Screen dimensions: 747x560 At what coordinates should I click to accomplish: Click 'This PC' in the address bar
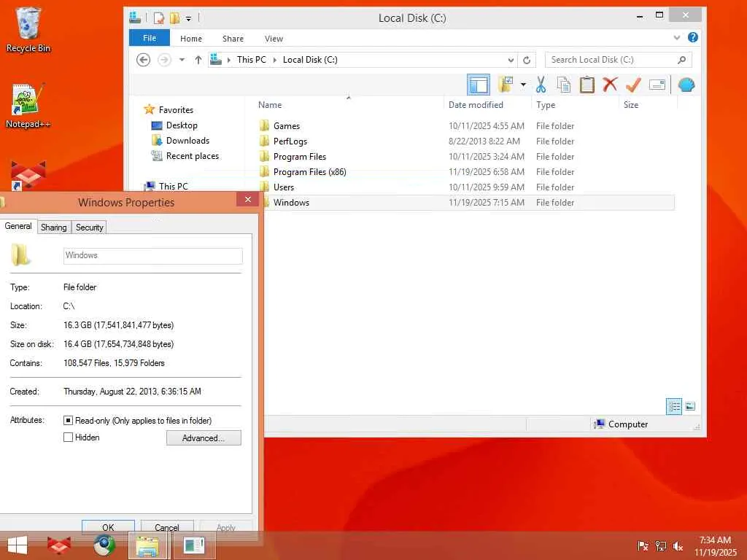[x=252, y=60]
